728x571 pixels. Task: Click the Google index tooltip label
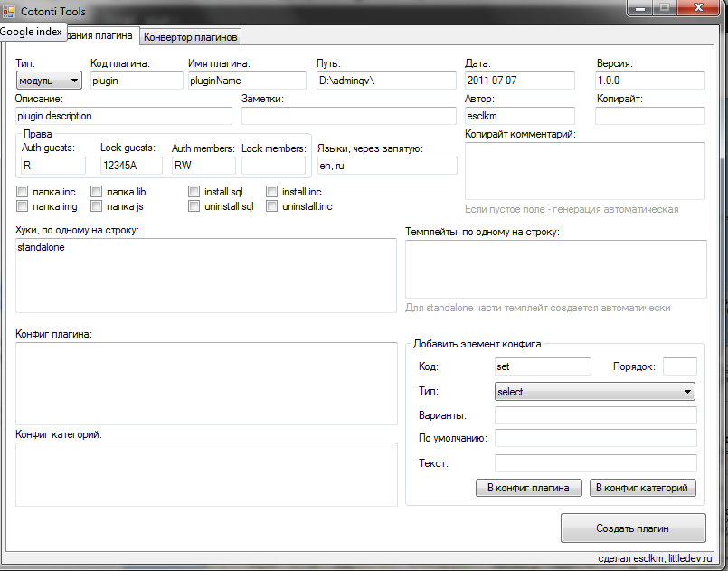coord(32,32)
